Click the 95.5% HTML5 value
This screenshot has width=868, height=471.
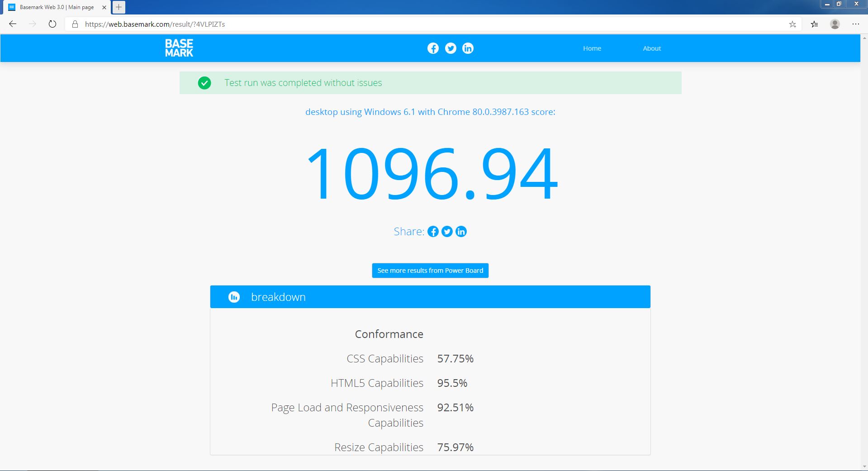[452, 383]
